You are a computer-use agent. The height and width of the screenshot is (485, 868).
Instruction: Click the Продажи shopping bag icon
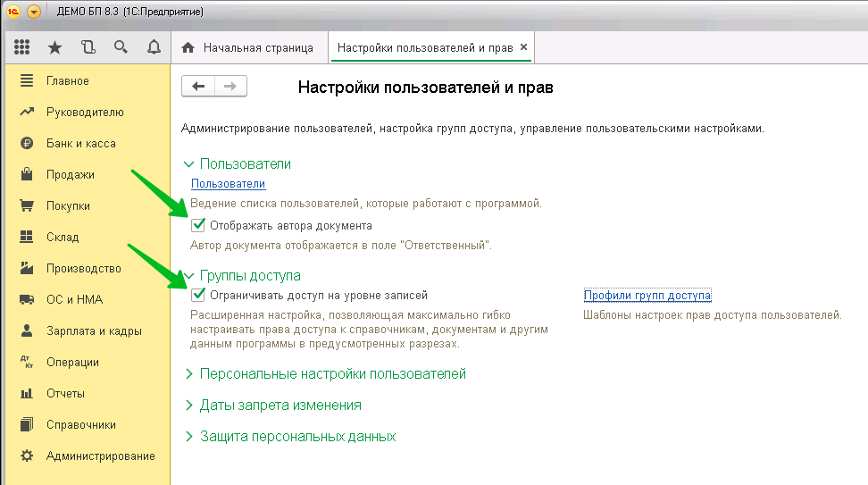27,175
